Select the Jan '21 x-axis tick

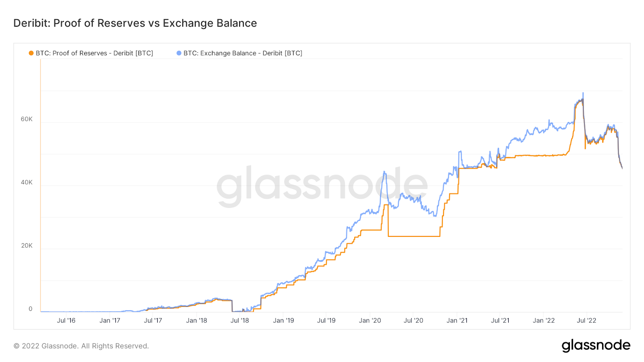(x=457, y=321)
